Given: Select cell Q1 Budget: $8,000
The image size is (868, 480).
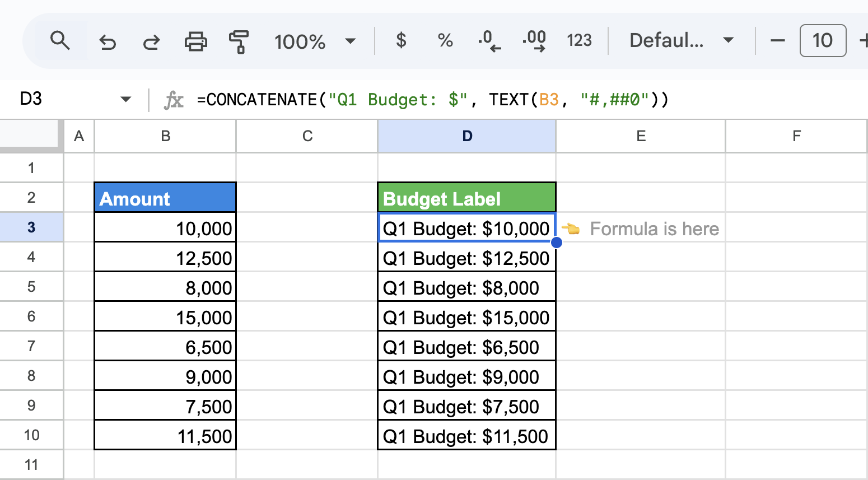Looking at the screenshot, I should [x=467, y=286].
